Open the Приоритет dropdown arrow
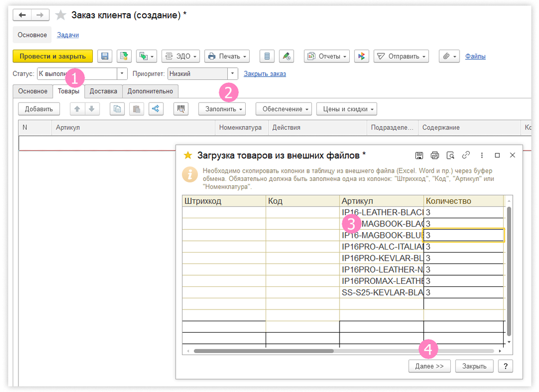This screenshot has width=539, height=392. 233,74
